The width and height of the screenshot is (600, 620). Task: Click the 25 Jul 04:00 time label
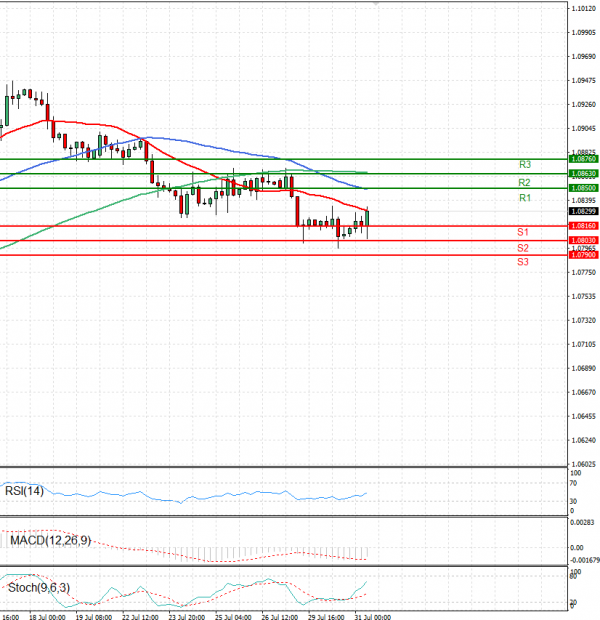pos(233,617)
